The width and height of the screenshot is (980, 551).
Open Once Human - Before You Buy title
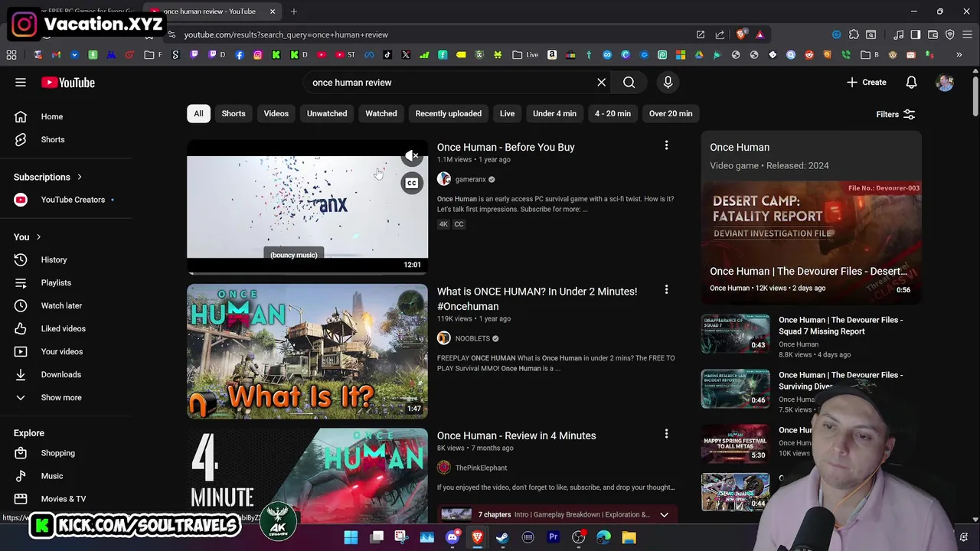point(505,147)
